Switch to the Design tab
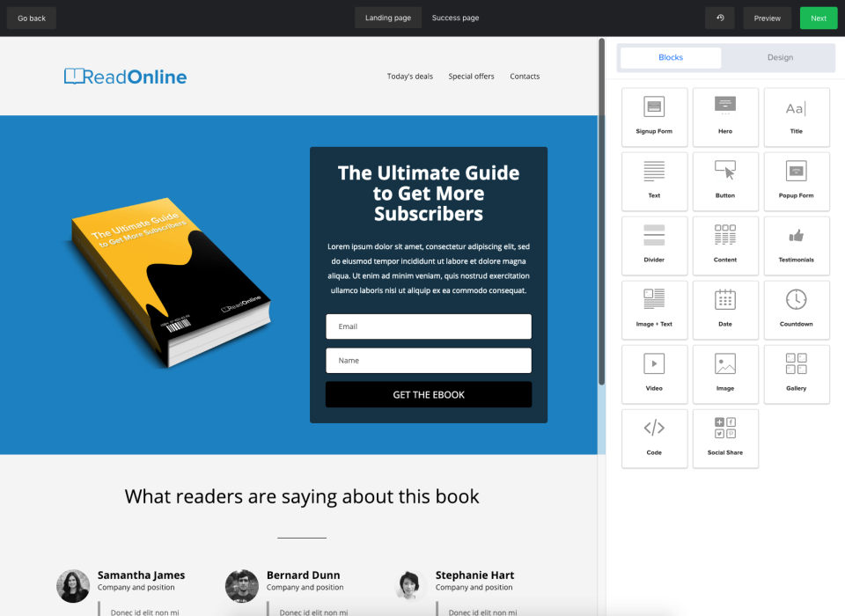Screen dimensions: 845x616 pos(778,56)
